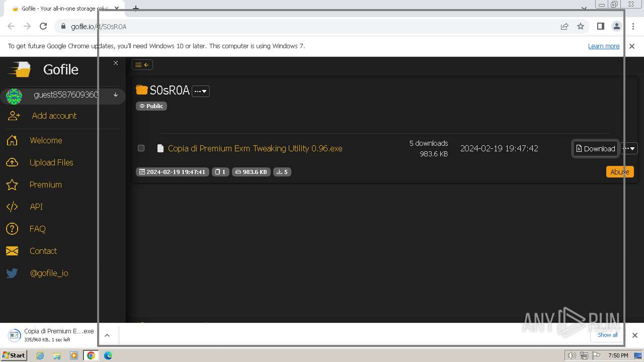Click the Public visibility badge
Screen dimensions: 644x362
click(x=151, y=106)
